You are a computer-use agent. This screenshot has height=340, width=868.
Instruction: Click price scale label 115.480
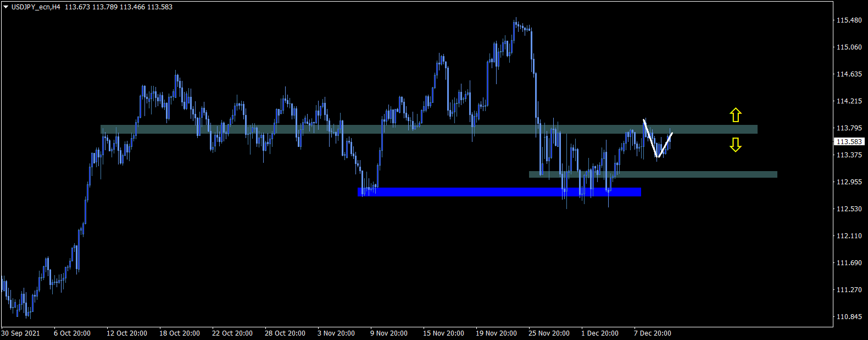point(849,20)
